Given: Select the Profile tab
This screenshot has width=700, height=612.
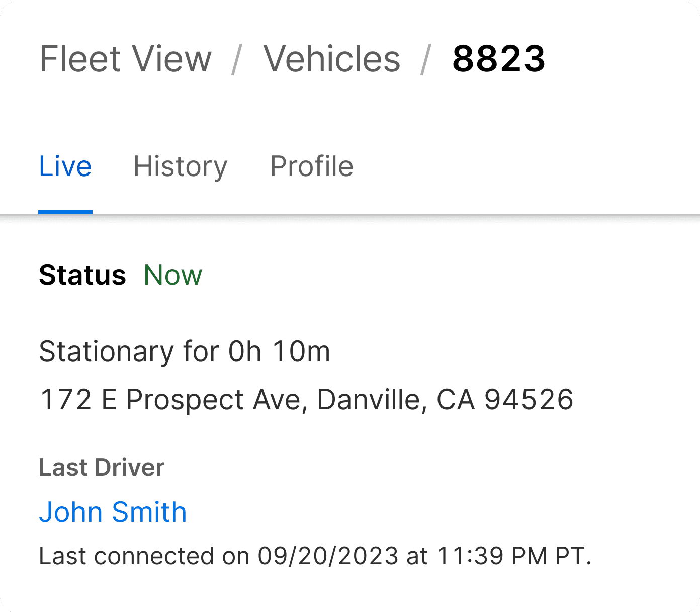Looking at the screenshot, I should 312,166.
